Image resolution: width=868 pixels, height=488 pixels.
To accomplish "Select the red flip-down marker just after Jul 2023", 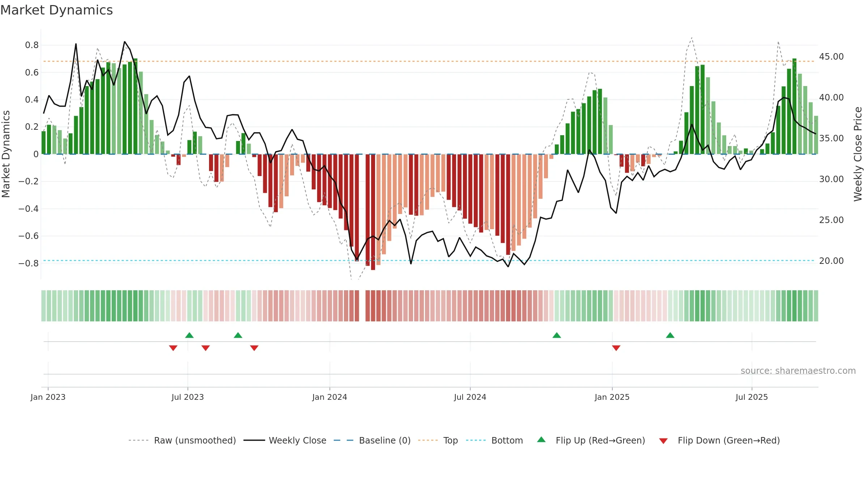I will tap(206, 348).
